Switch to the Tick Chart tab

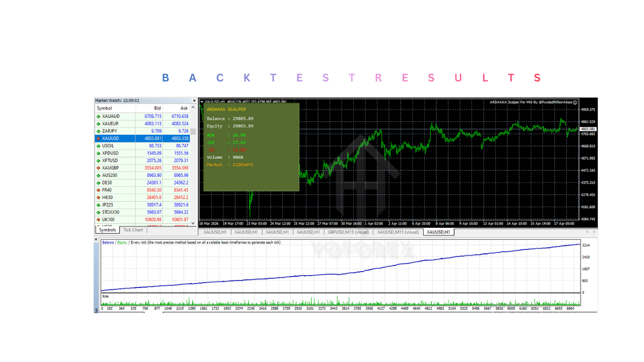coord(132,230)
